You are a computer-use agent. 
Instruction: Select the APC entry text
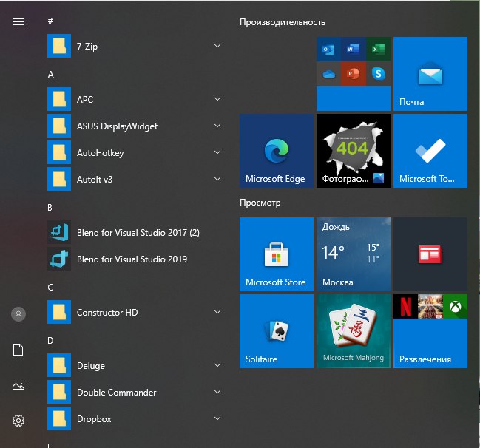pyautogui.click(x=85, y=100)
